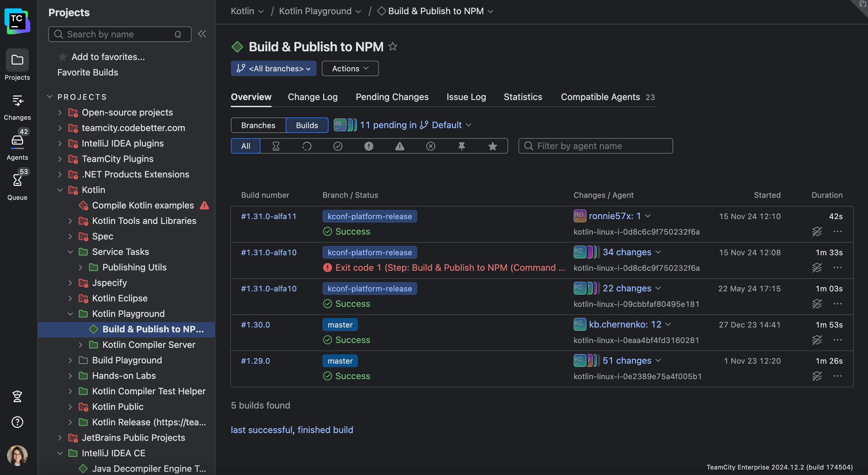This screenshot has width=868, height=475.
Task: Filter builds by pinned icon
Action: 461,146
